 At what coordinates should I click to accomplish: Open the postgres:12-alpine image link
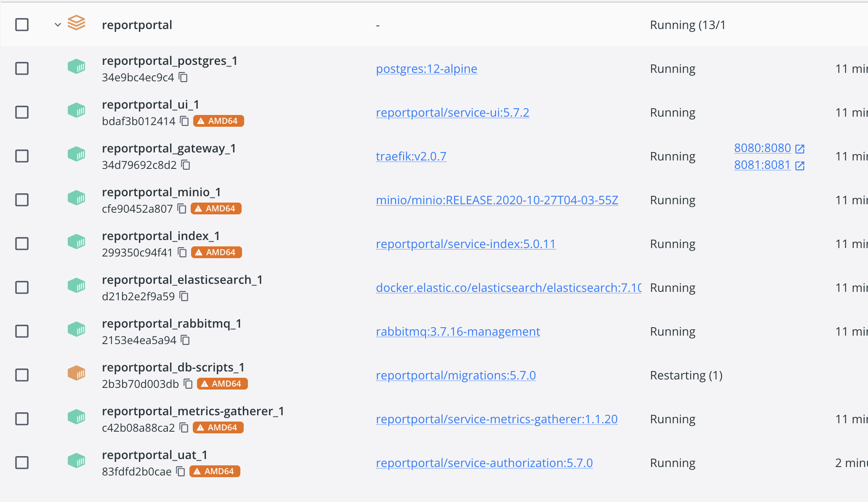tap(426, 68)
